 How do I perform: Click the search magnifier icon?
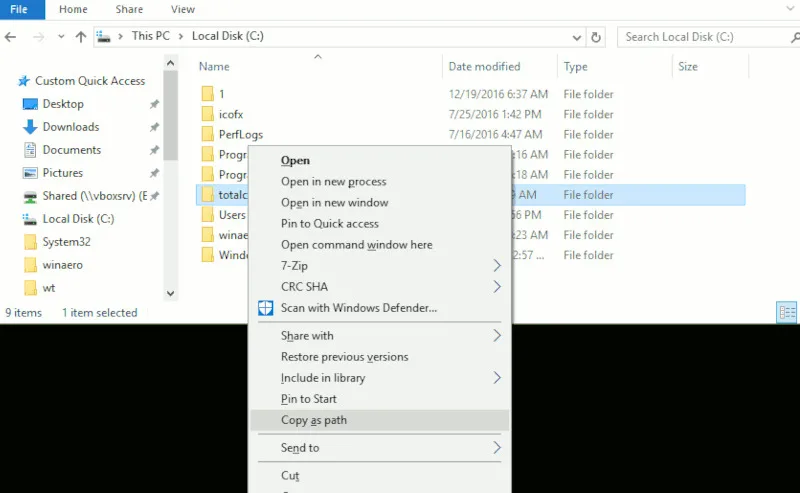click(795, 37)
